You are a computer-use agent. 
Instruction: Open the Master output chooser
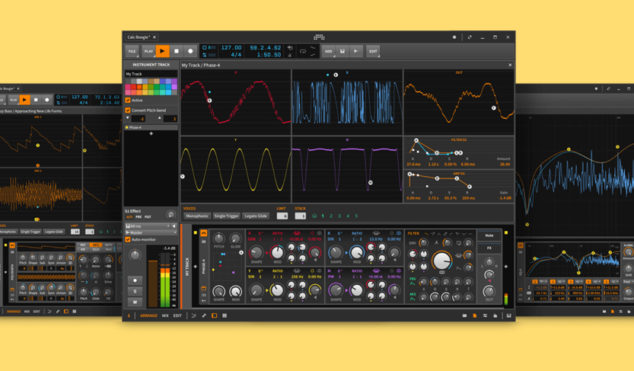[151, 233]
